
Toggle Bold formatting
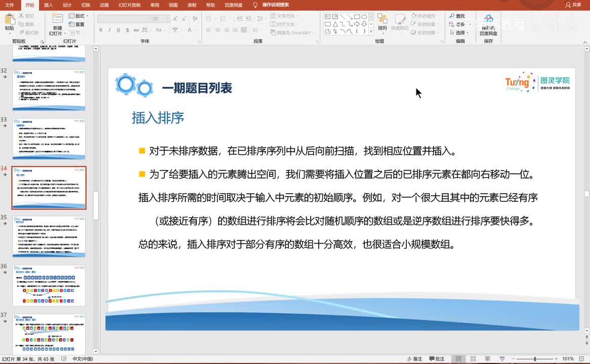click(101, 30)
